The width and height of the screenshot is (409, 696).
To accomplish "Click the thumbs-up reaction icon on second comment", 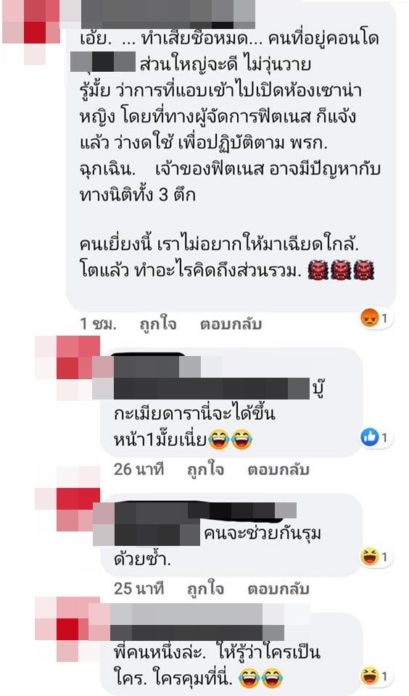I will click(x=369, y=438).
